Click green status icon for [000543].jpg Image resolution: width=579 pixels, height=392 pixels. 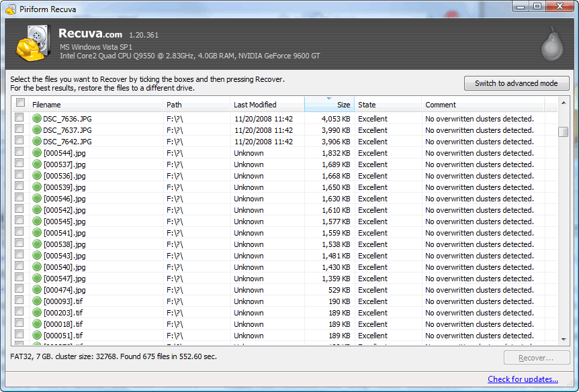(36, 256)
